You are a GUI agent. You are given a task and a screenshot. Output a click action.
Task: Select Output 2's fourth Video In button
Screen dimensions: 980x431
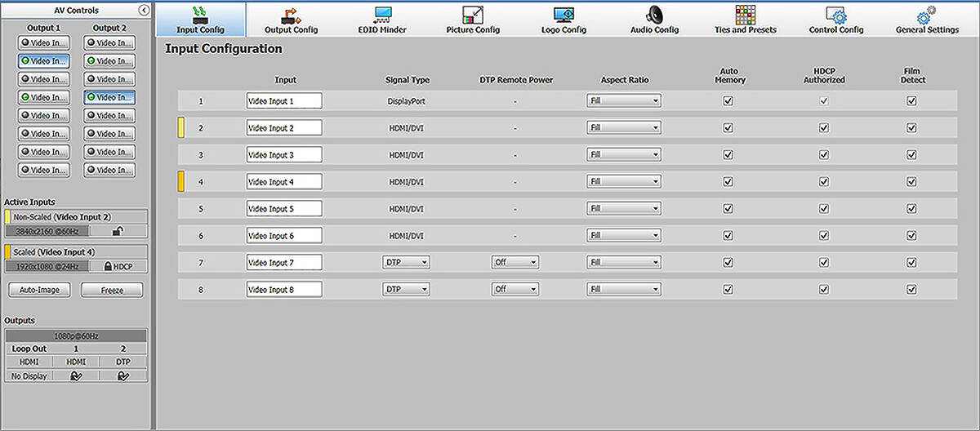[110, 97]
